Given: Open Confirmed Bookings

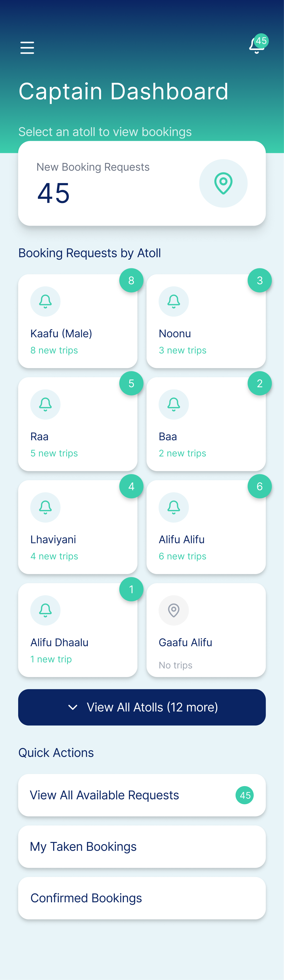Looking at the screenshot, I should pyautogui.click(x=142, y=898).
